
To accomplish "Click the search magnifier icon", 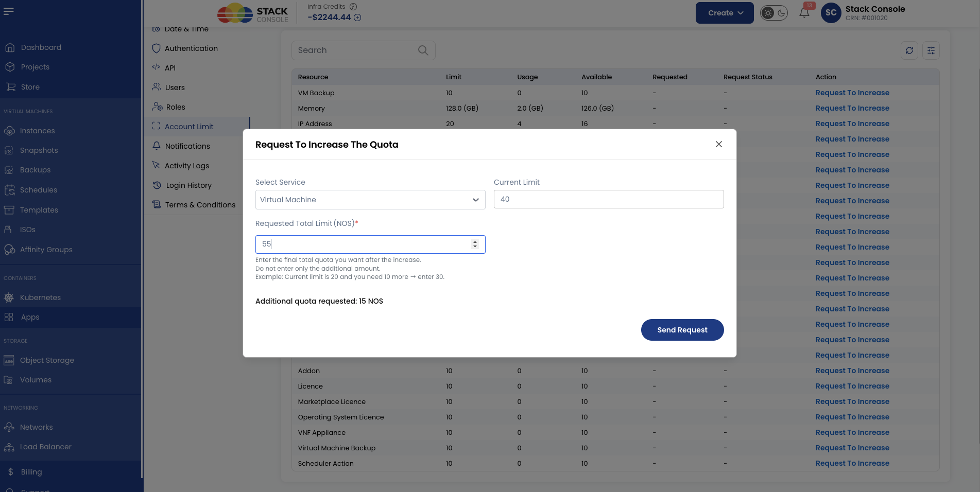I will [x=423, y=50].
